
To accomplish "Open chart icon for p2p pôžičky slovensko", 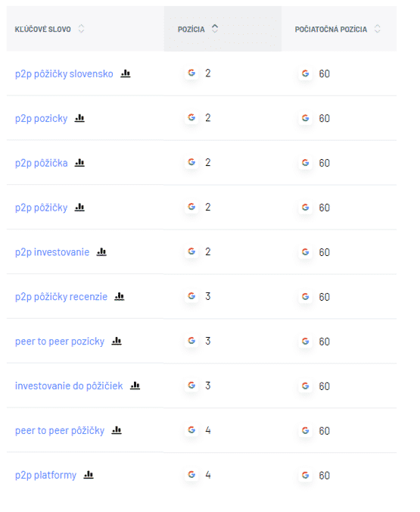I will [126, 73].
